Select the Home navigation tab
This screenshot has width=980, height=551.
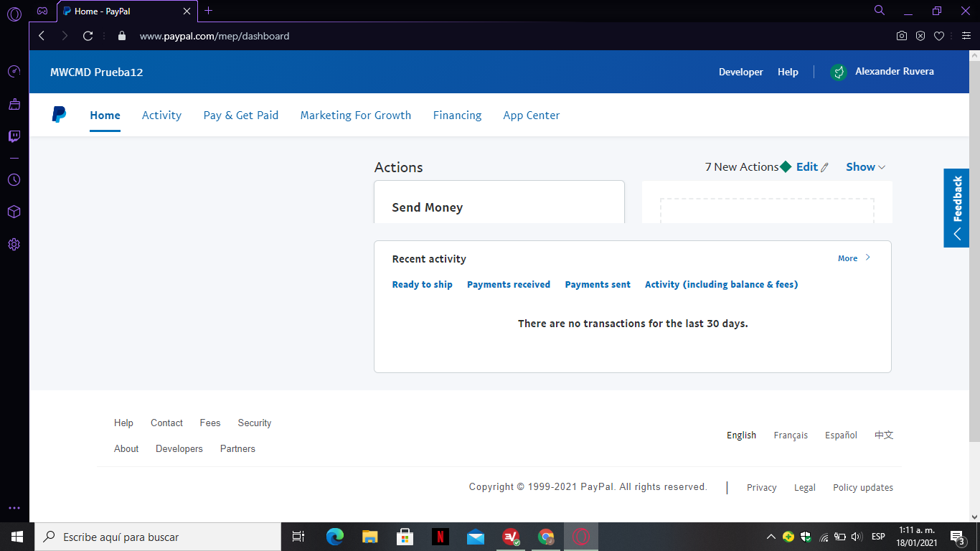coord(105,115)
